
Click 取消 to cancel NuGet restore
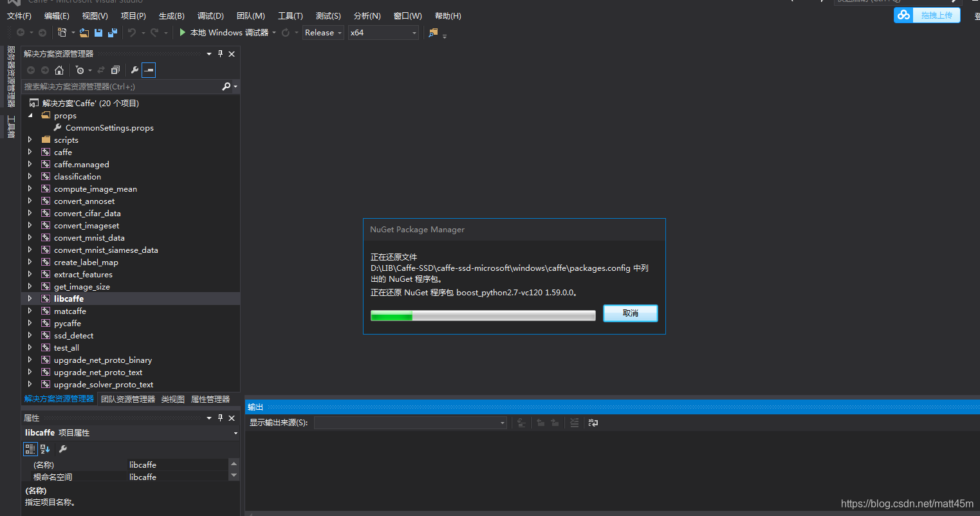pyautogui.click(x=631, y=313)
